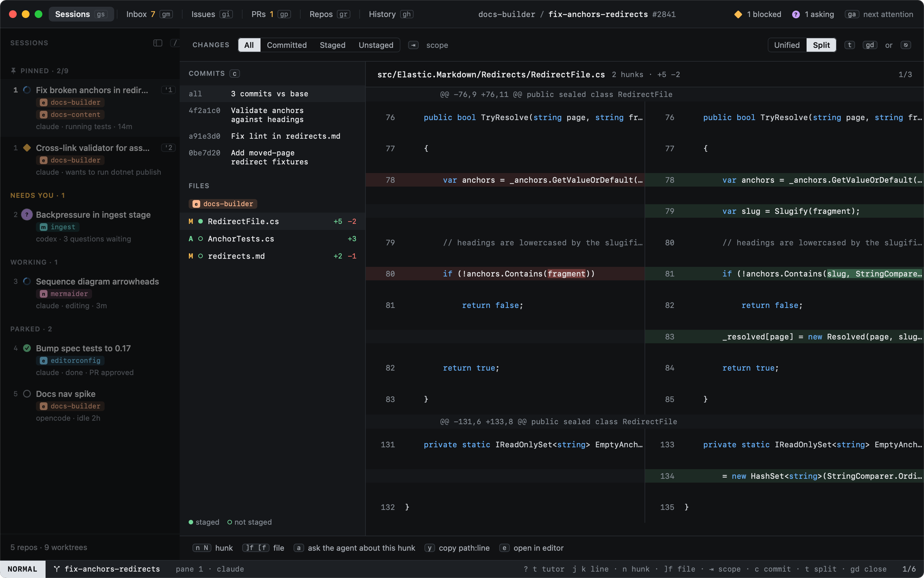Select commit 4f2a1c0 Validate anchors against headings
924x578 pixels.
point(273,115)
